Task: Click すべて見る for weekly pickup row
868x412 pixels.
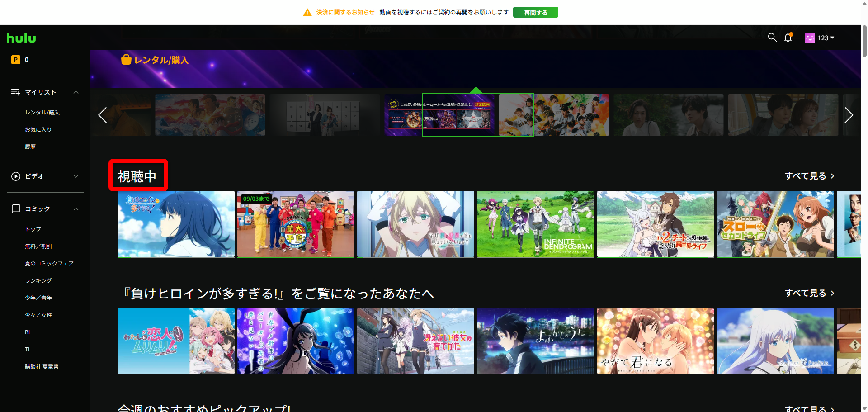Action: (x=810, y=408)
